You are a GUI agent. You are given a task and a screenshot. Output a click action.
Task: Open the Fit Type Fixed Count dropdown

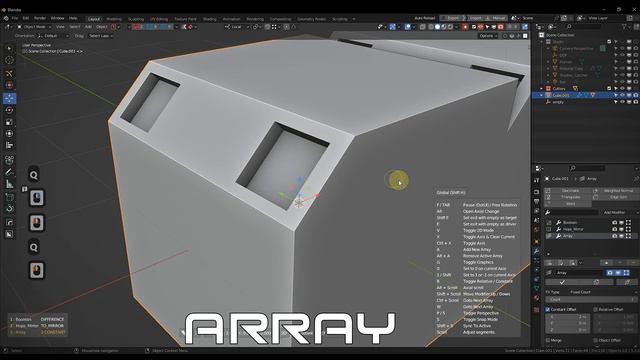[602, 292]
